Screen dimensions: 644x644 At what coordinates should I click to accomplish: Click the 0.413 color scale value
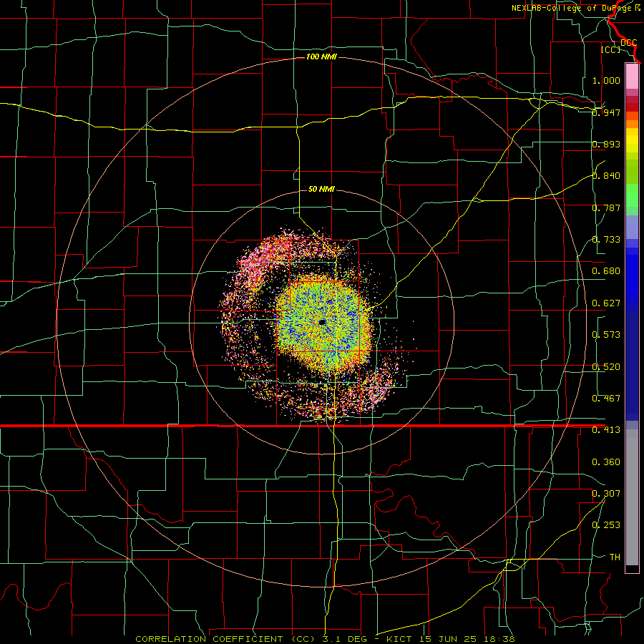point(606,430)
